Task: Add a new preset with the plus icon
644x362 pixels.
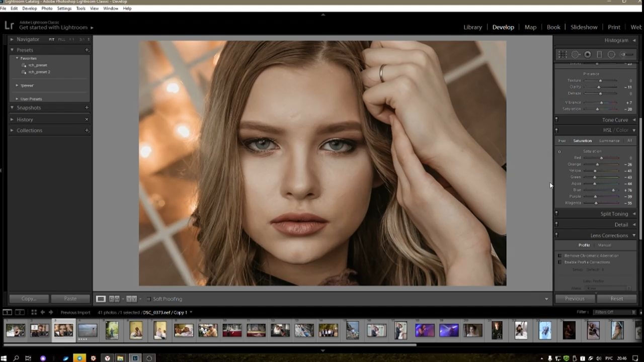Action: tap(87, 50)
